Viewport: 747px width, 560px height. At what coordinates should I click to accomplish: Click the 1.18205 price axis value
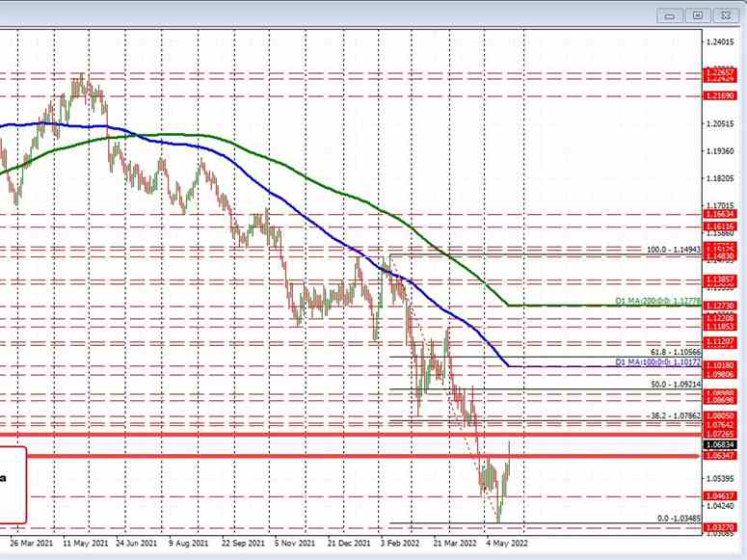pos(720,178)
